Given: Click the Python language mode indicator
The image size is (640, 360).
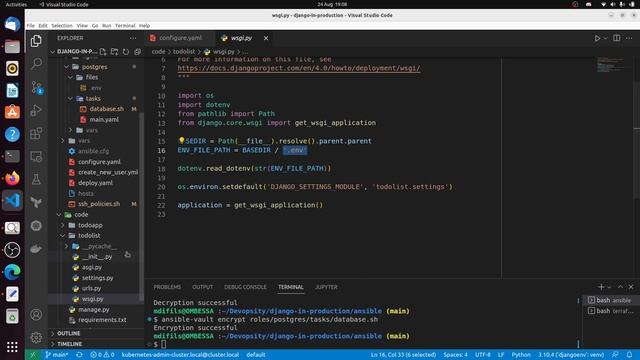Looking at the screenshot, I should (521, 354).
